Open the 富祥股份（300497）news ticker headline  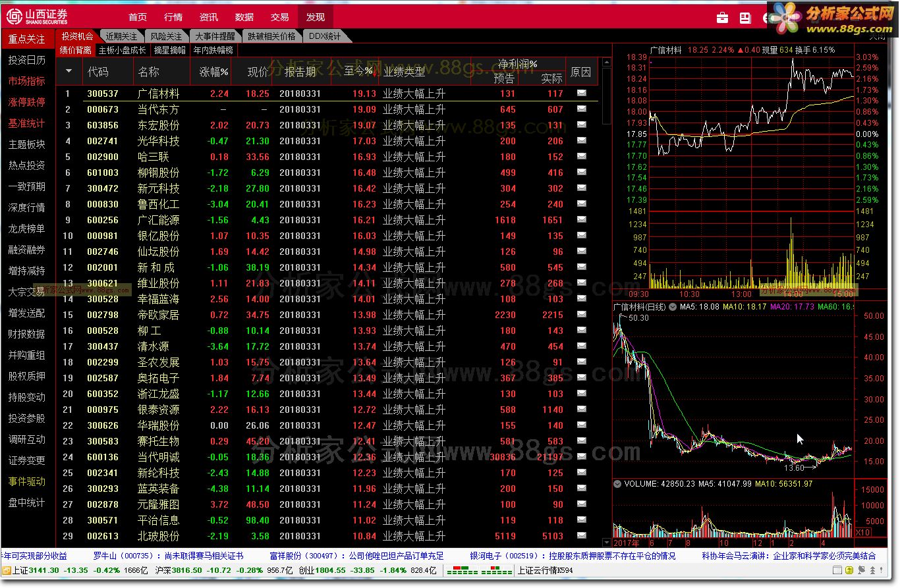click(356, 556)
